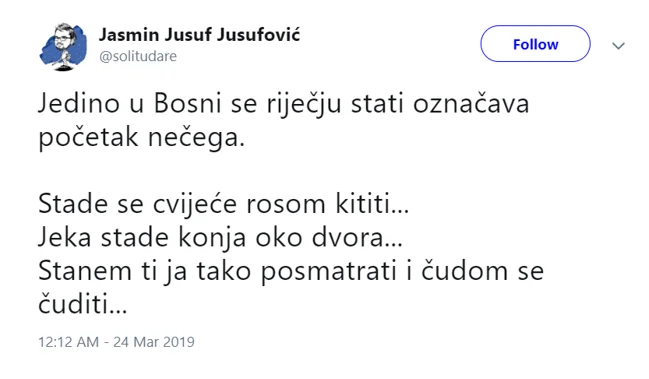Image resolution: width=649 pixels, height=379 pixels.
Task: Click the line "Jeka stade konja oko dvora..."
Action: tap(220, 238)
